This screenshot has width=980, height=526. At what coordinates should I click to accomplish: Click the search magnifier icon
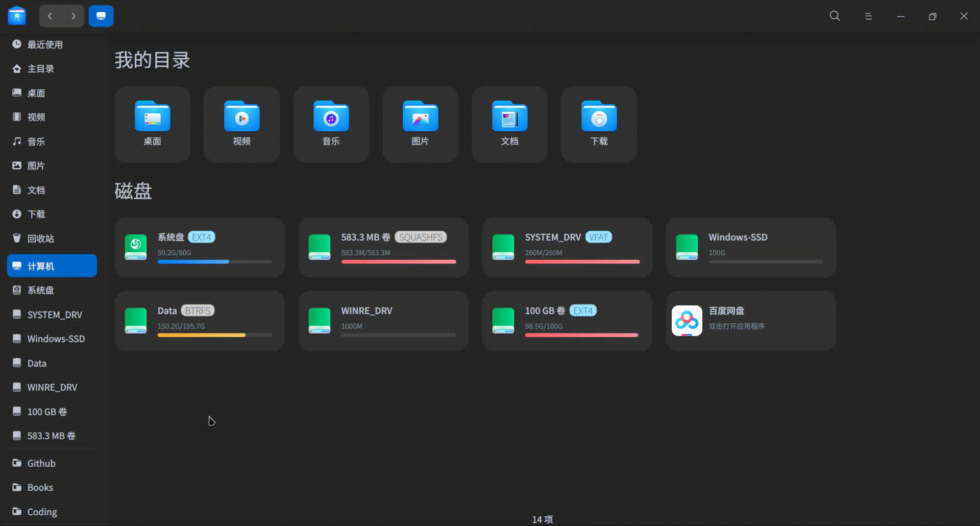pyautogui.click(x=834, y=16)
